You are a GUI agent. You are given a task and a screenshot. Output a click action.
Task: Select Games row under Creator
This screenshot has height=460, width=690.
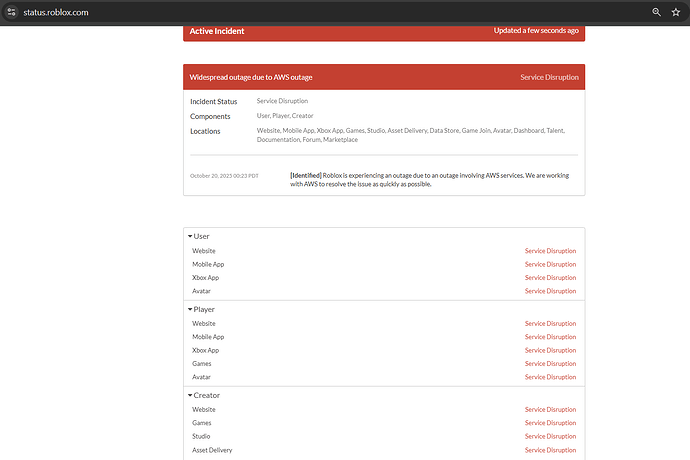tap(384, 423)
